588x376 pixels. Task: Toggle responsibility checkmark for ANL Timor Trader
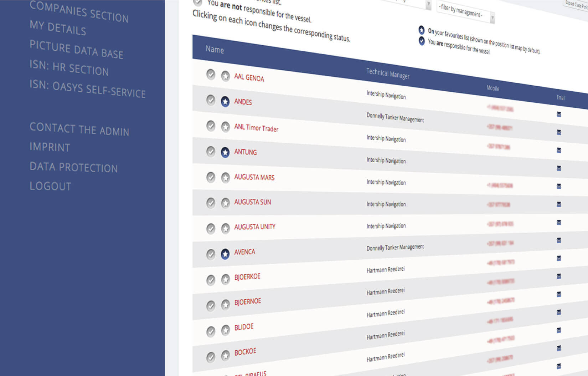pos(211,126)
